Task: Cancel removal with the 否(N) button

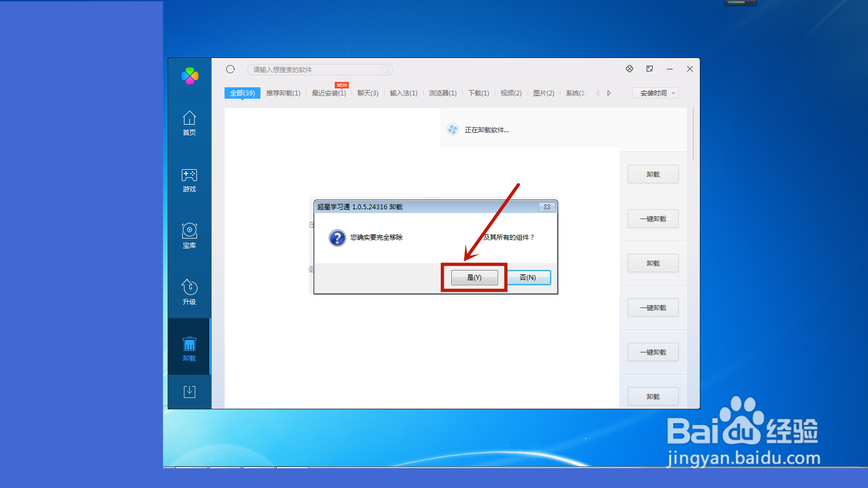Action: (x=527, y=278)
